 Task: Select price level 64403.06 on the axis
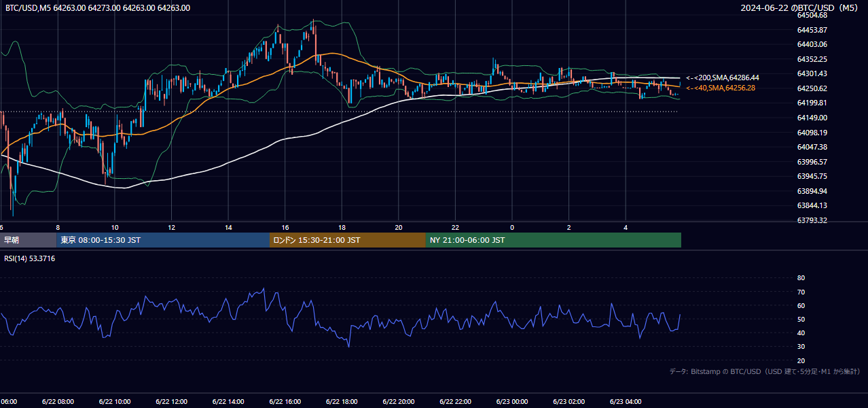812,44
